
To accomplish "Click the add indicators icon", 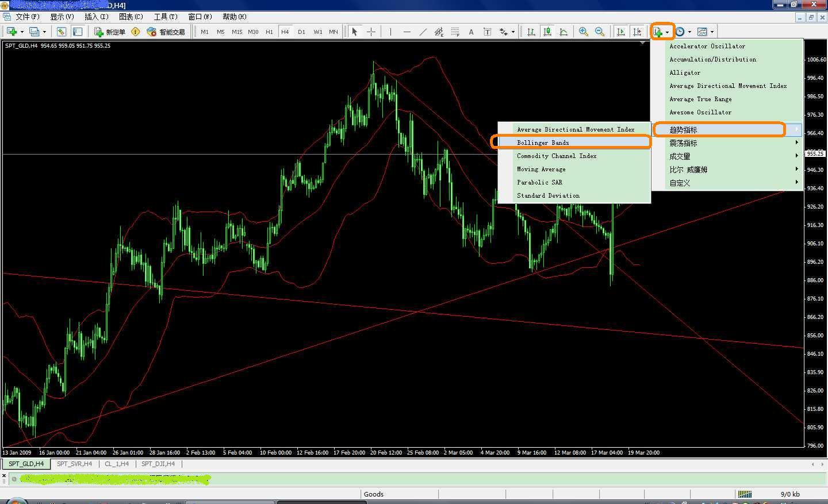I will (658, 32).
